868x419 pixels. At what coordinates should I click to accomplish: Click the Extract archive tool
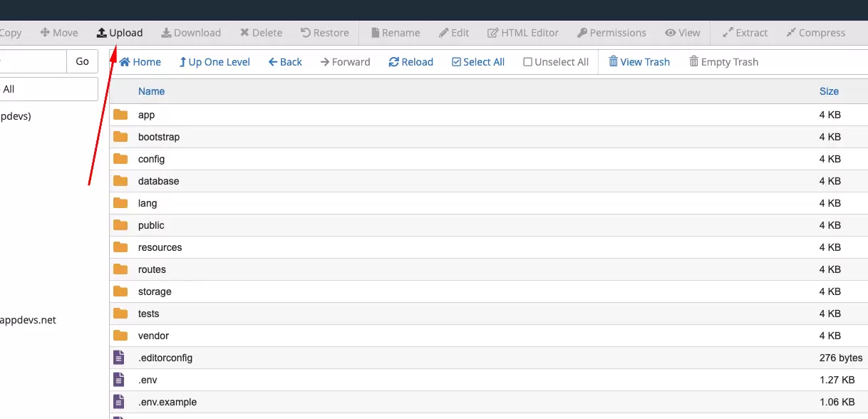pos(745,33)
